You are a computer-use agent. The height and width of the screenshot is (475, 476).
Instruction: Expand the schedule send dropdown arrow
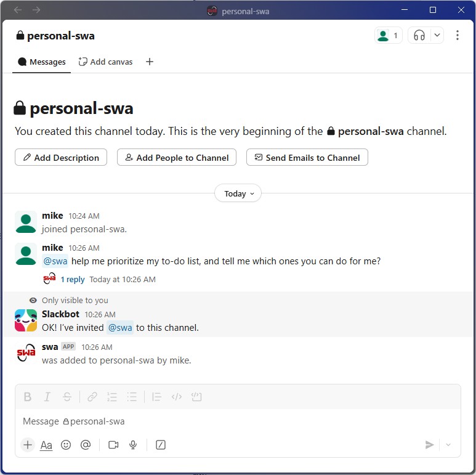coord(448,445)
